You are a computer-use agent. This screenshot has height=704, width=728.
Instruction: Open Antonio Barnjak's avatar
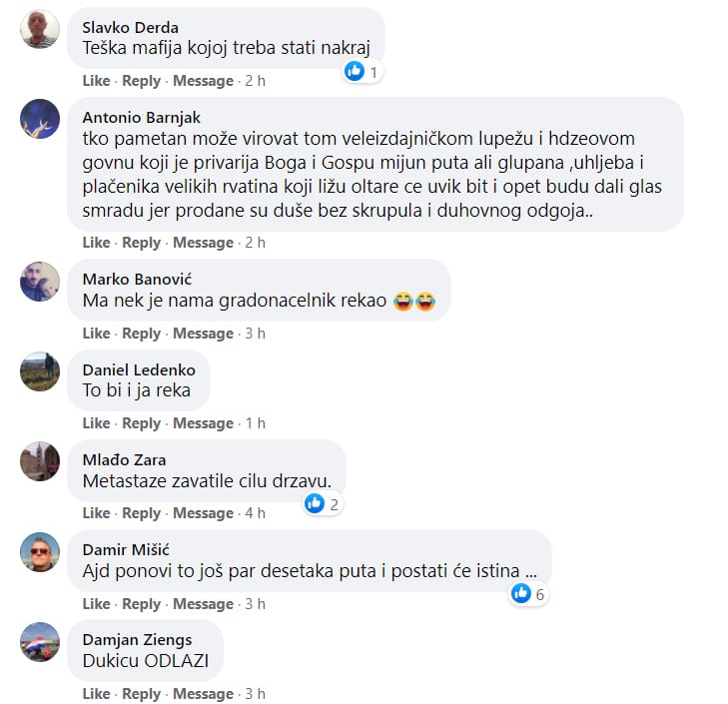click(x=40, y=119)
